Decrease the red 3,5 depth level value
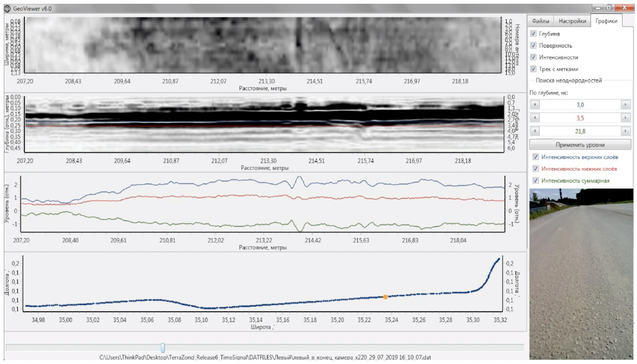Viewport: 637px width, 364px height. (x=534, y=118)
